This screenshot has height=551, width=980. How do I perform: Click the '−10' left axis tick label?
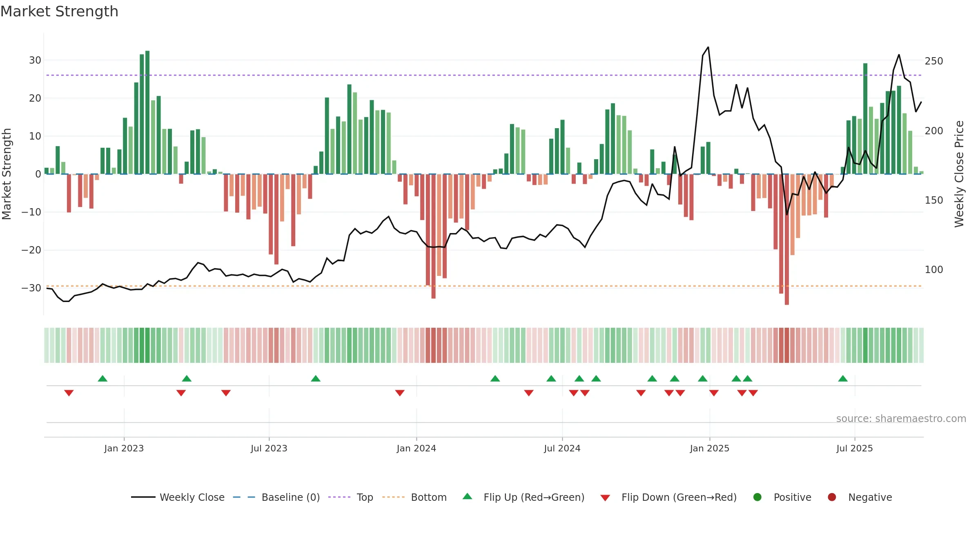click(x=31, y=212)
